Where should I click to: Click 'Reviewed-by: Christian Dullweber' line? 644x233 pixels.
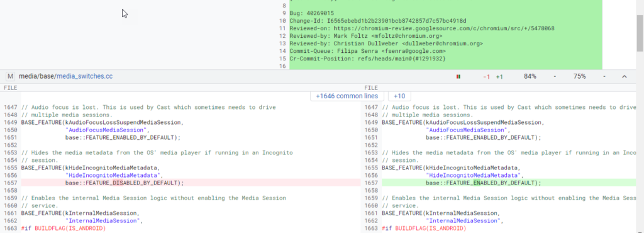(x=386, y=43)
